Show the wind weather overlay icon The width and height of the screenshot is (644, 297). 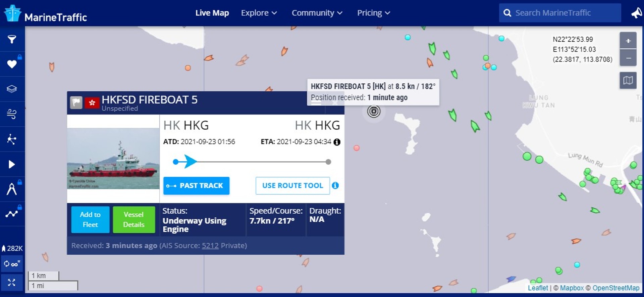(x=12, y=114)
